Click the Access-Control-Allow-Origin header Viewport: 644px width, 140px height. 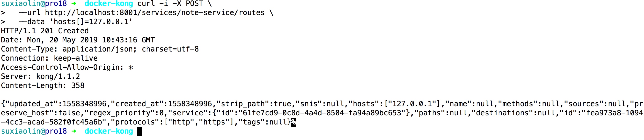click(67, 67)
